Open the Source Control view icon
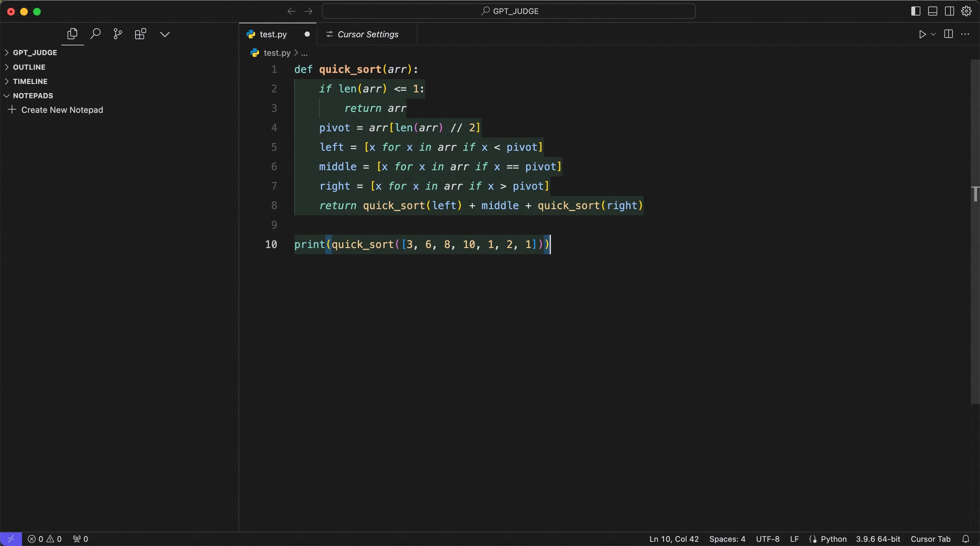 click(118, 34)
